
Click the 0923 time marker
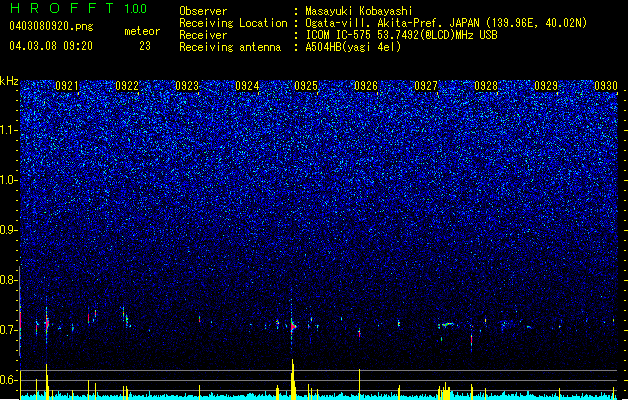(x=187, y=86)
